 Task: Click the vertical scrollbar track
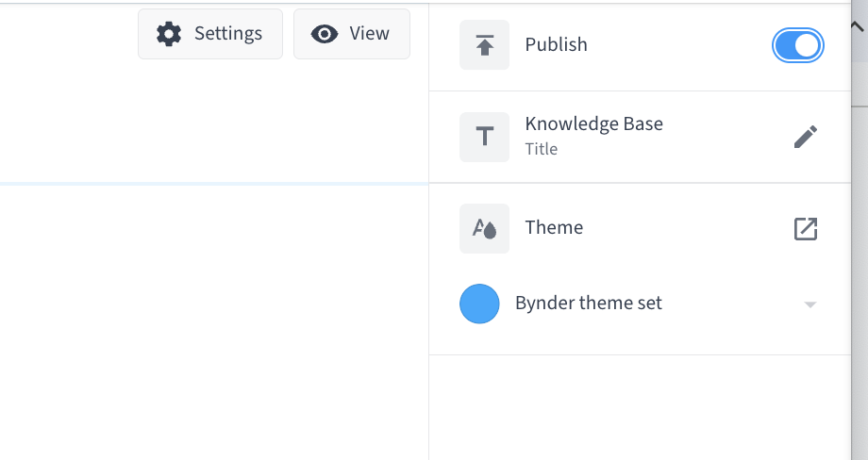(x=860, y=276)
